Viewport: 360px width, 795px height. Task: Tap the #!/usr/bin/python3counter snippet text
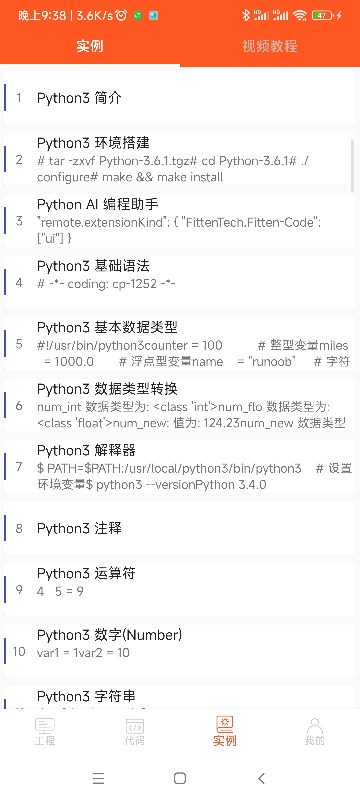point(193,353)
